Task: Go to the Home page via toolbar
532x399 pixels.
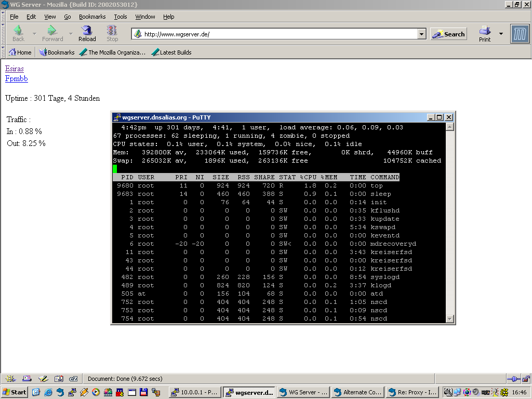Action: [x=20, y=52]
